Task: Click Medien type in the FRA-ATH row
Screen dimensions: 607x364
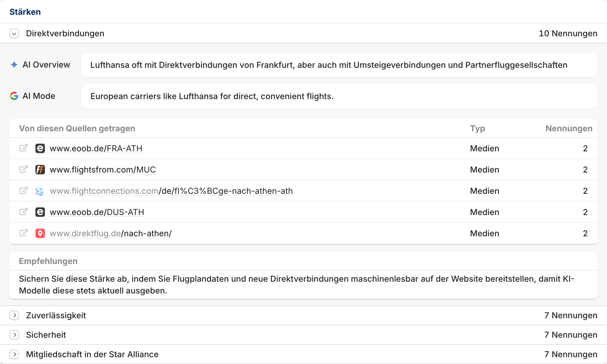Action: 485,148
